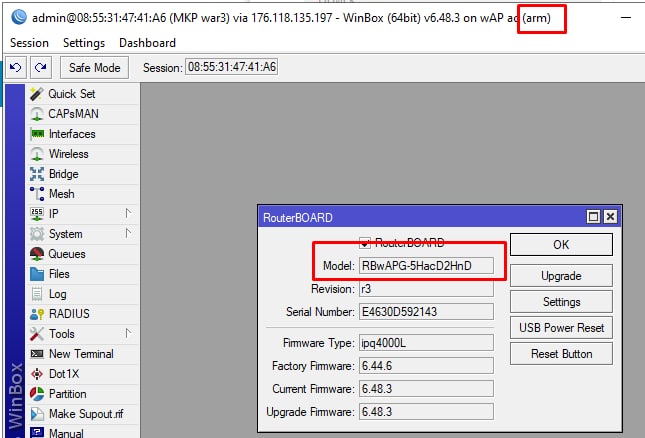Click the Redo arrow icon in toolbar
This screenshot has width=645, height=438.
pyautogui.click(x=40, y=67)
